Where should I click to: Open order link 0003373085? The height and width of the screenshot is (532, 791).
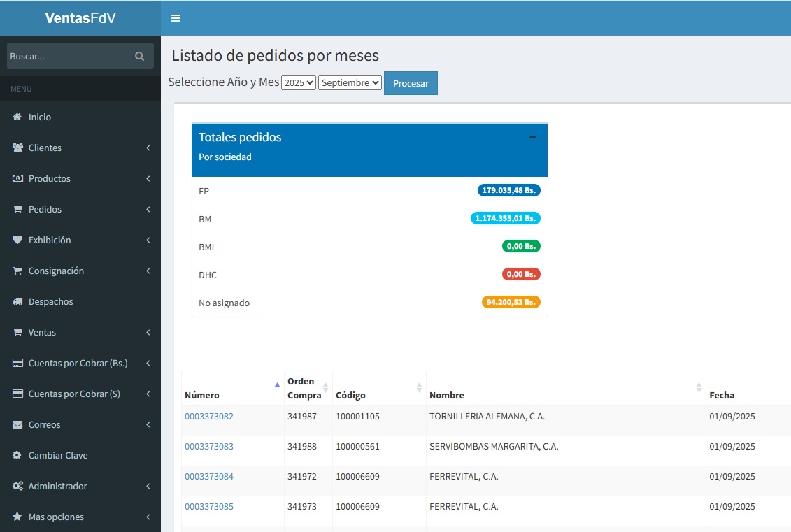tap(209, 507)
